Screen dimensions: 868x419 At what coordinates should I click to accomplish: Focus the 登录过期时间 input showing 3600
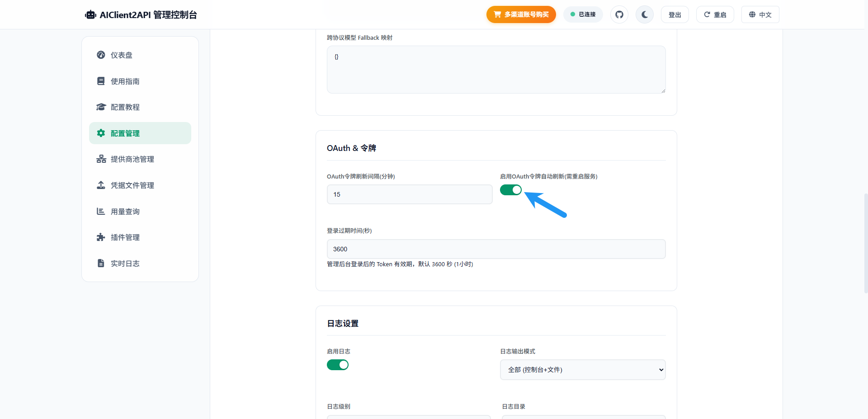tap(496, 249)
